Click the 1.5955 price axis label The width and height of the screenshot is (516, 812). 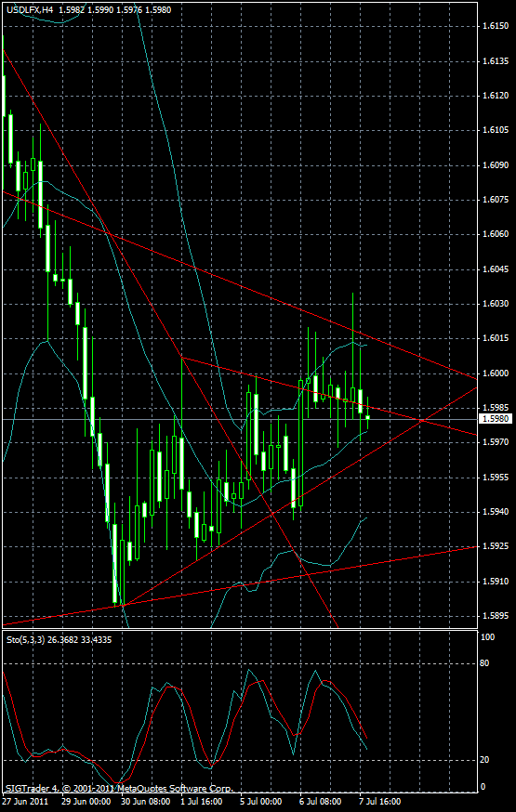(494, 477)
